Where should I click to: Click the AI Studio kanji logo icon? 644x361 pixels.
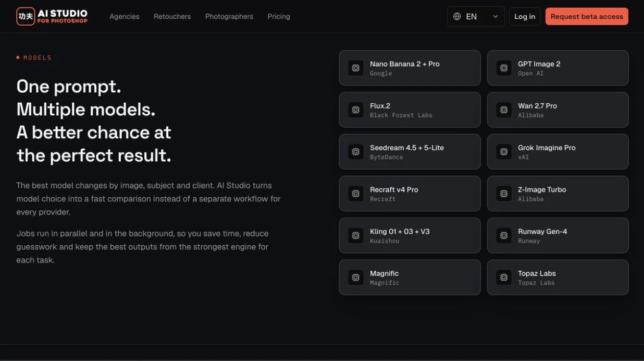(x=26, y=16)
